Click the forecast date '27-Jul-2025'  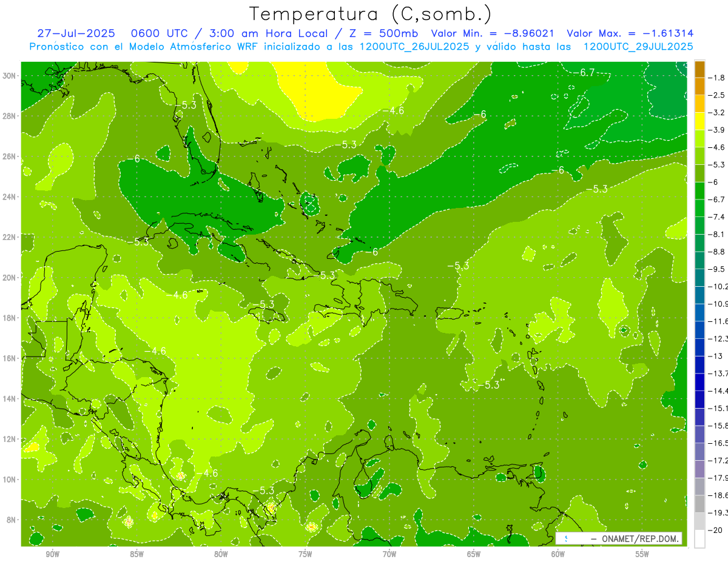pos(78,33)
